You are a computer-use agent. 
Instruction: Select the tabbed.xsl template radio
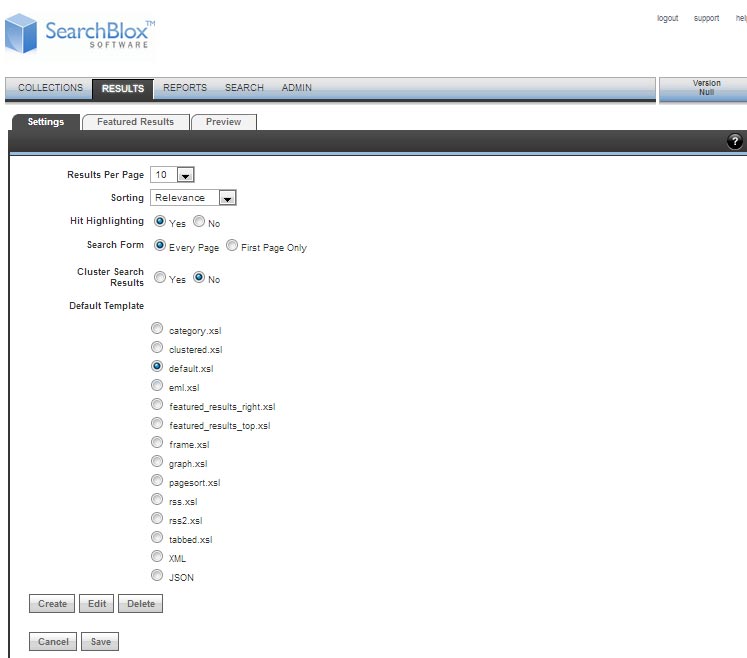[157, 537]
